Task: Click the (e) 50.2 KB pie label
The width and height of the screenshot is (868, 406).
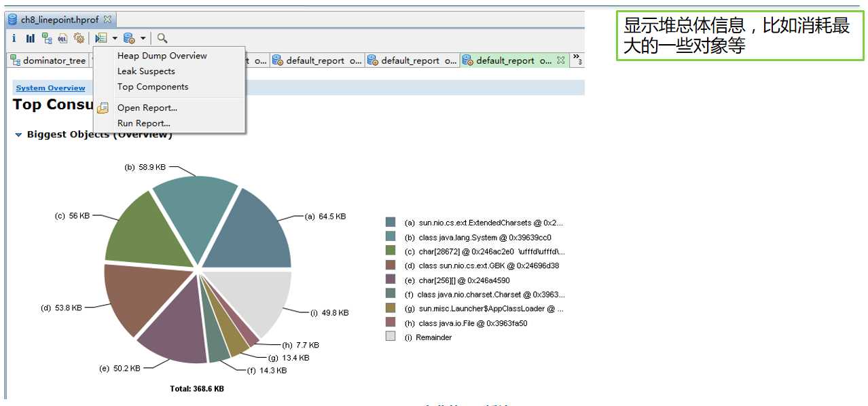Action: click(x=120, y=369)
